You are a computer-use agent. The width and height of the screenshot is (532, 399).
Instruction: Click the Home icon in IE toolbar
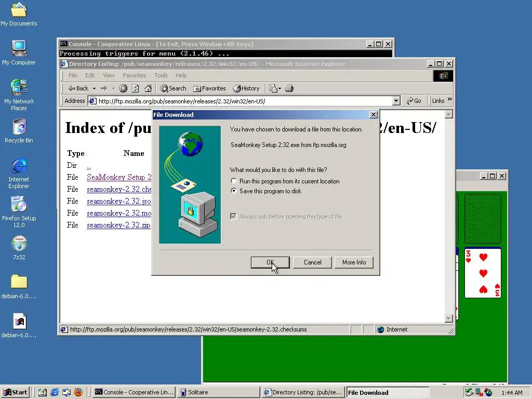148,88
